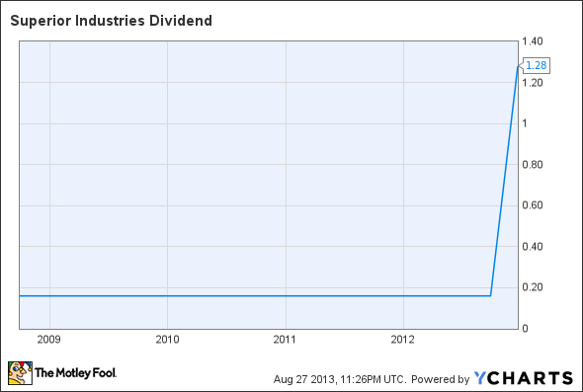
Task: Click the 1.20 y-axis label
Action: (x=533, y=83)
